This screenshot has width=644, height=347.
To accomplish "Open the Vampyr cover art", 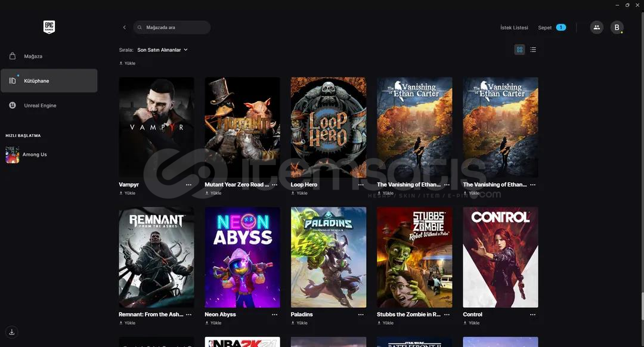I will (x=156, y=128).
